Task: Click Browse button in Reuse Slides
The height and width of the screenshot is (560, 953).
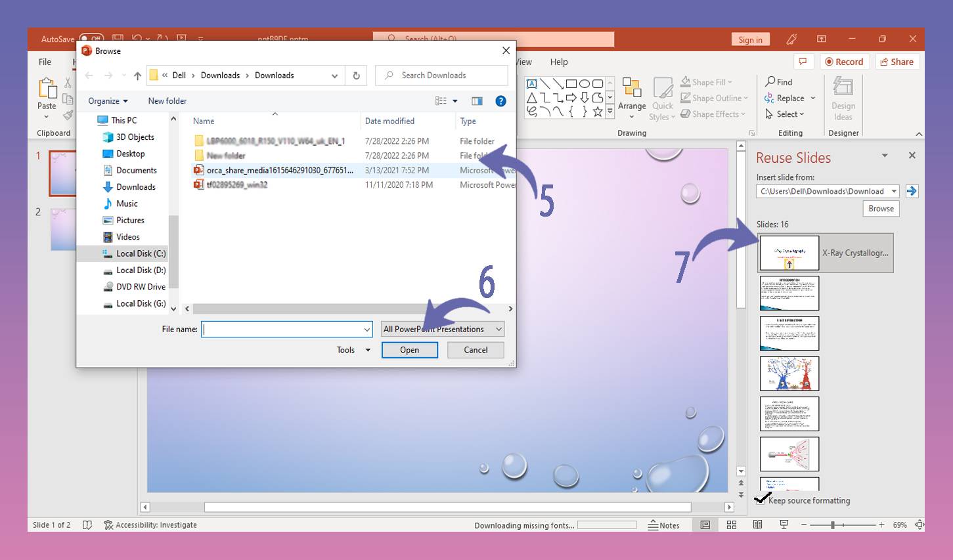Action: click(x=881, y=209)
